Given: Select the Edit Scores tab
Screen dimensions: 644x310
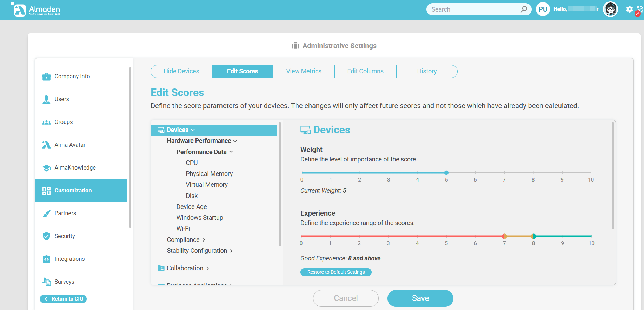Looking at the screenshot, I should [x=243, y=71].
